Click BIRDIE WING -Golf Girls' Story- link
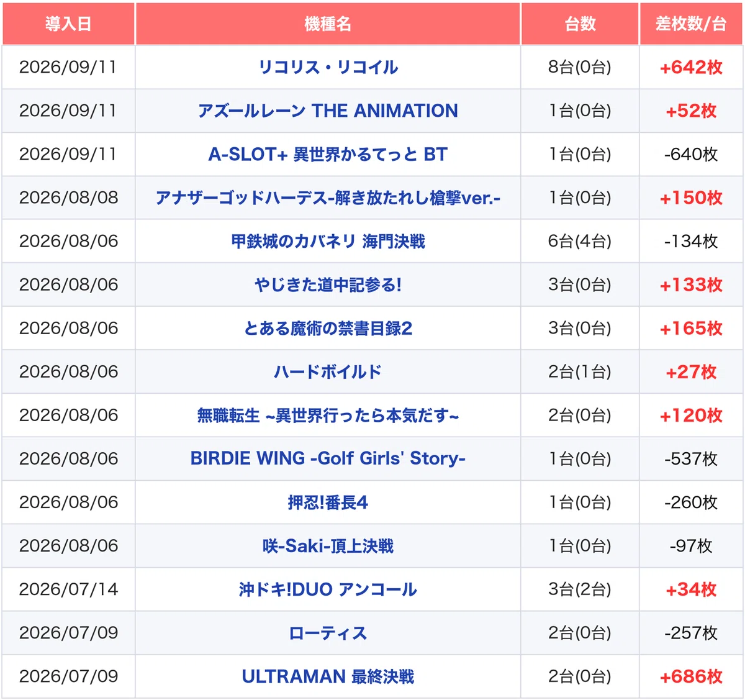Image resolution: width=745 pixels, height=700 pixels. coord(328,458)
